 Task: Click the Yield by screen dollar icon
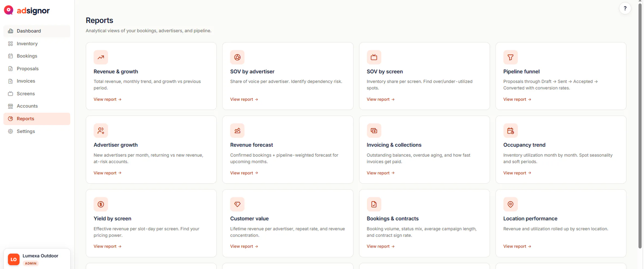click(x=101, y=204)
